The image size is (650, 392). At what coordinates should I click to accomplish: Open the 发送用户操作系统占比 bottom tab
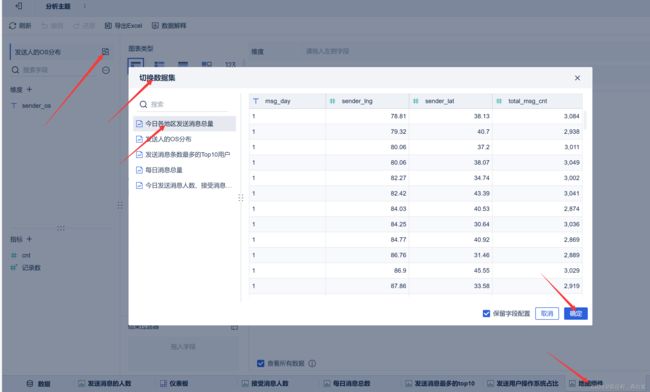click(x=523, y=383)
